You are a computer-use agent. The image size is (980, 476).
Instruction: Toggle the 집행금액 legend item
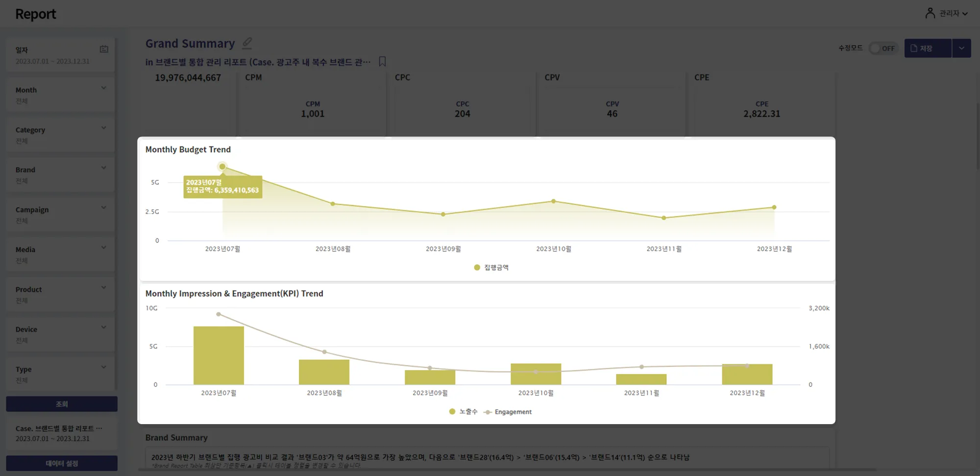(491, 267)
